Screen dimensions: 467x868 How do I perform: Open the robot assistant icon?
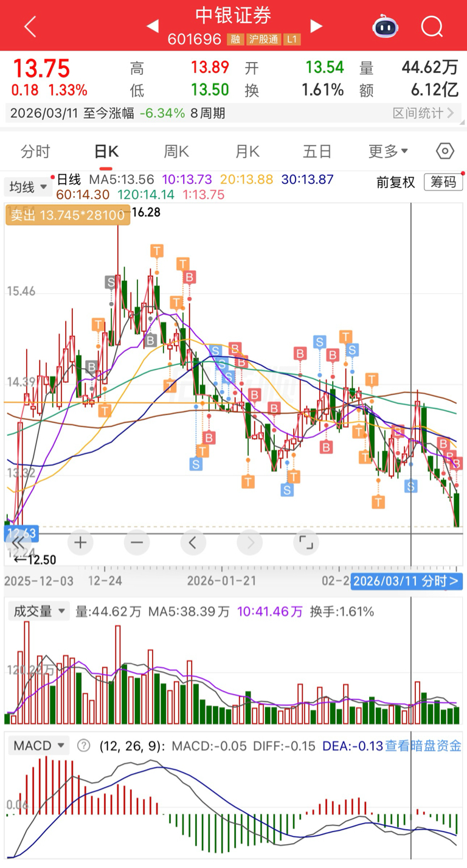tap(385, 26)
